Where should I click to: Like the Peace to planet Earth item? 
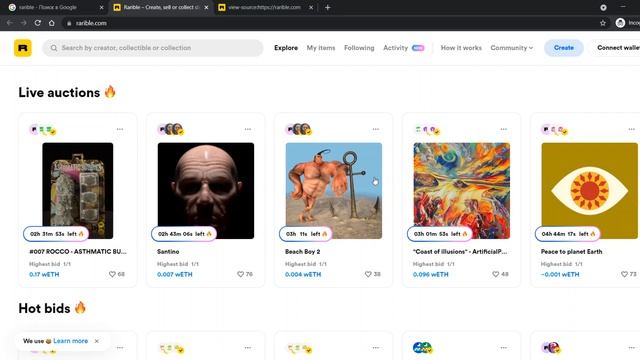coord(624,274)
